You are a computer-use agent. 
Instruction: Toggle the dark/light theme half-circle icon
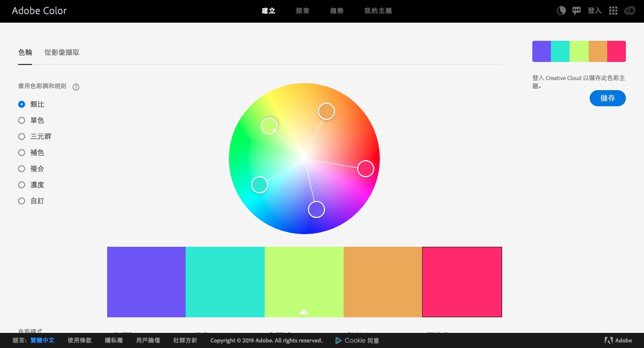pos(561,11)
